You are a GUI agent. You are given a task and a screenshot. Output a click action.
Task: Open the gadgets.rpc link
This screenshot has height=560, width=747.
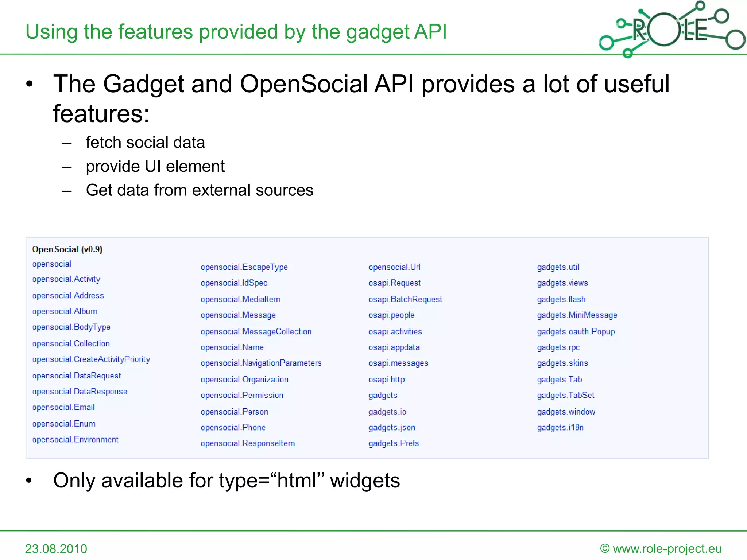pos(558,347)
